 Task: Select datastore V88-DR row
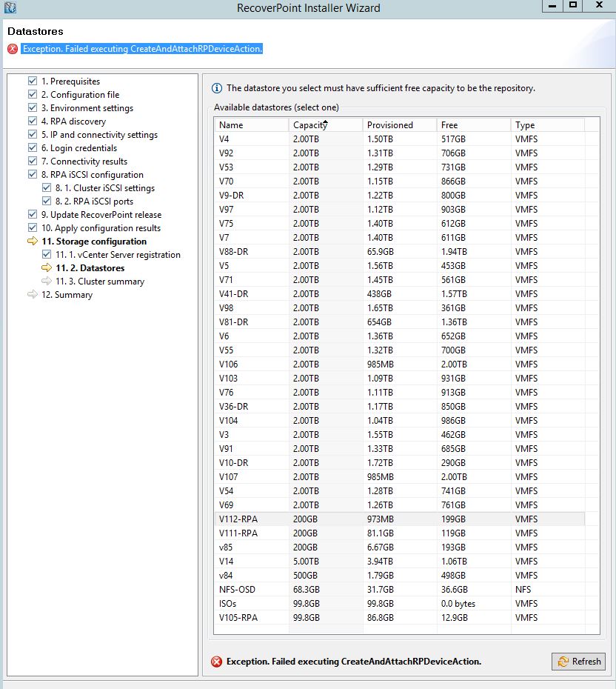point(400,251)
